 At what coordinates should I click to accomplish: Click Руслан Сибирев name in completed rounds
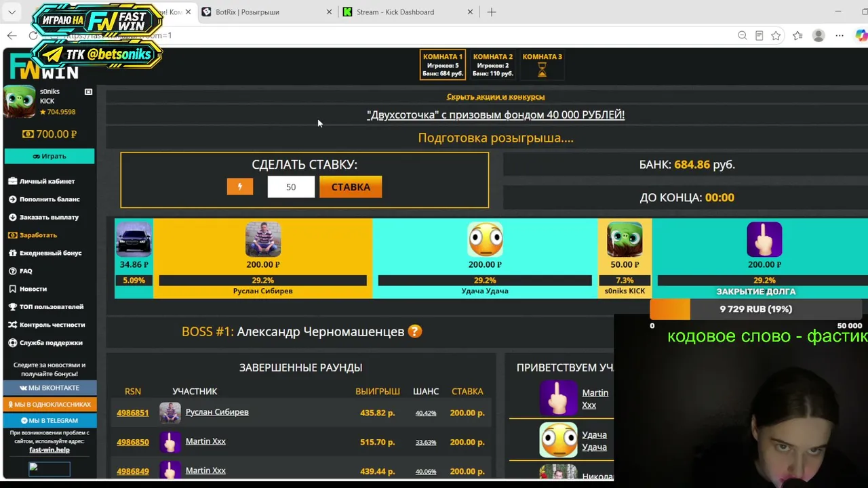217,412
